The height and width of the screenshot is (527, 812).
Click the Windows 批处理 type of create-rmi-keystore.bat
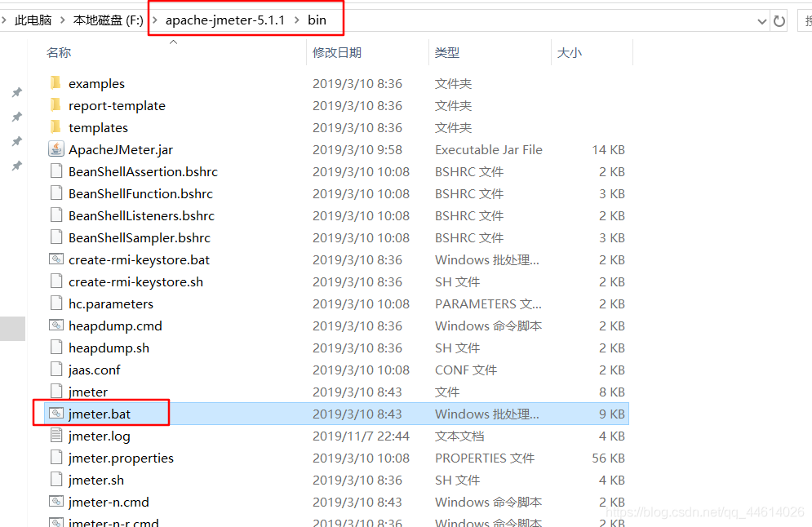point(486,260)
